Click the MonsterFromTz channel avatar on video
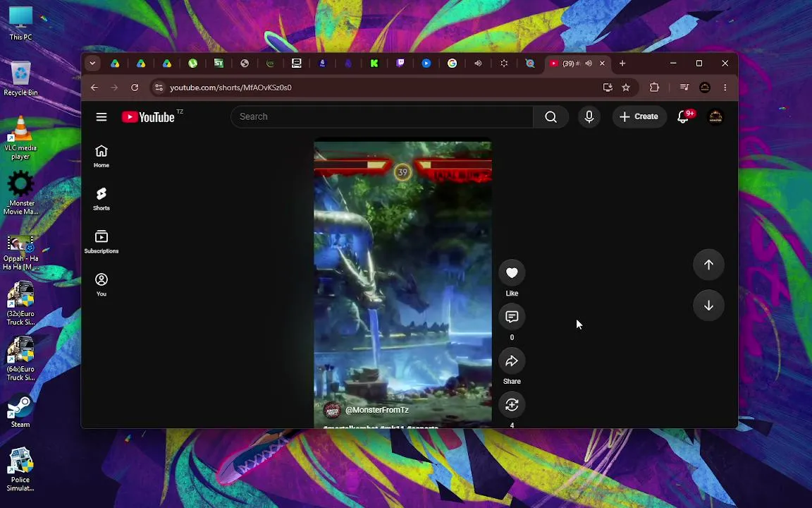The width and height of the screenshot is (812, 508). click(x=332, y=410)
